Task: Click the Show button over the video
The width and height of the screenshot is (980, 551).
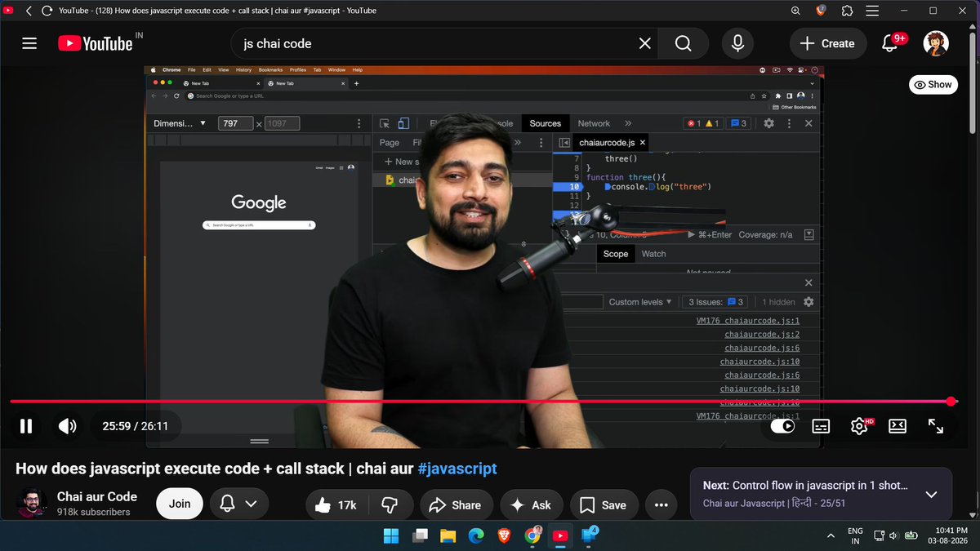Action: click(x=933, y=84)
